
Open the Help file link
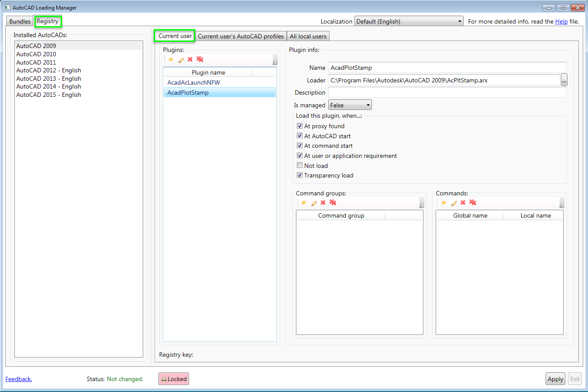561,21
